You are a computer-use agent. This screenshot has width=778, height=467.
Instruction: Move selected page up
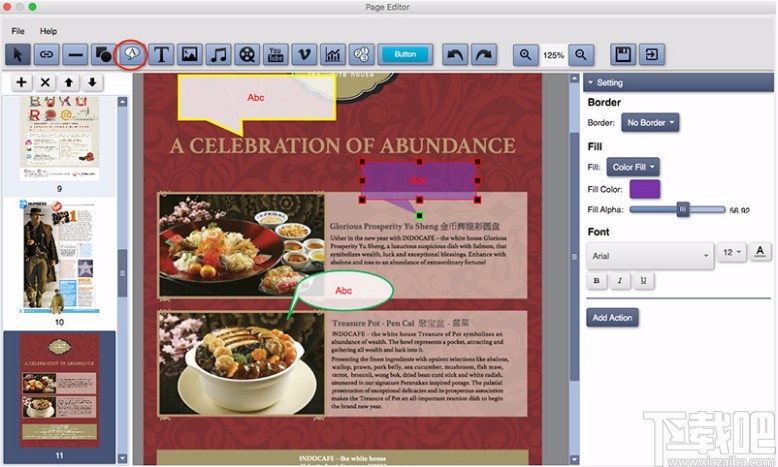(69, 82)
